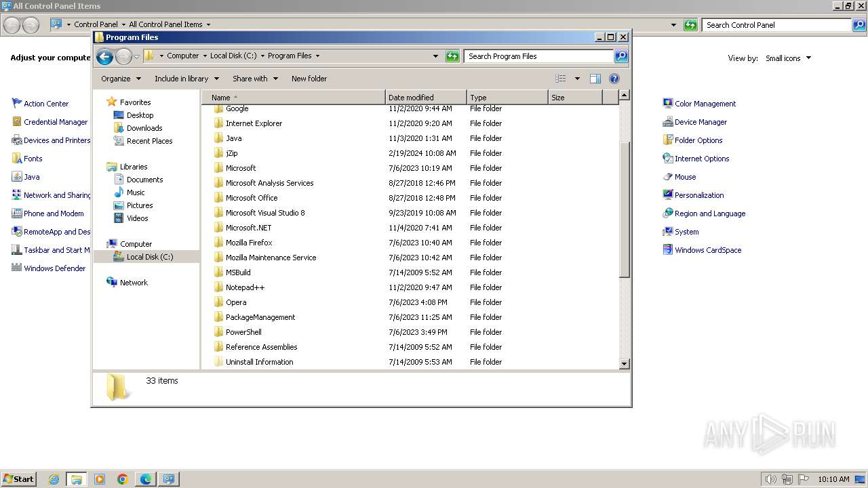868x488 pixels.
Task: Click the Search Control Panel input box
Action: (x=776, y=25)
